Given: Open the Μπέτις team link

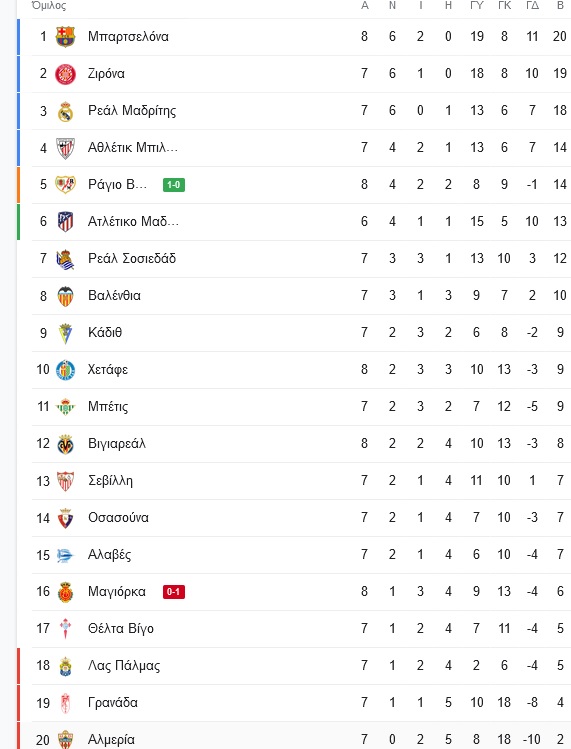Looking at the screenshot, I should [x=108, y=407].
